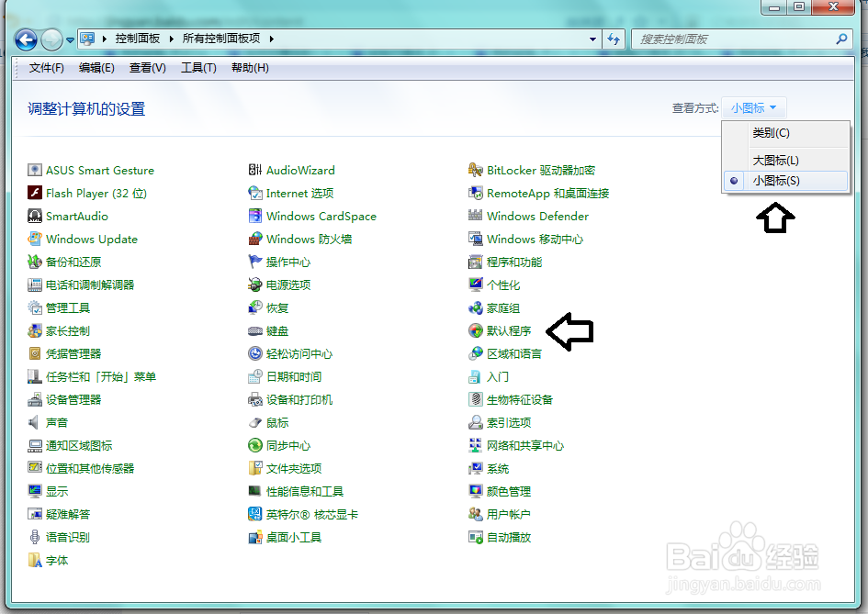868x614 pixels.
Task: Open the 轻松访问中心 item
Action: 299,354
